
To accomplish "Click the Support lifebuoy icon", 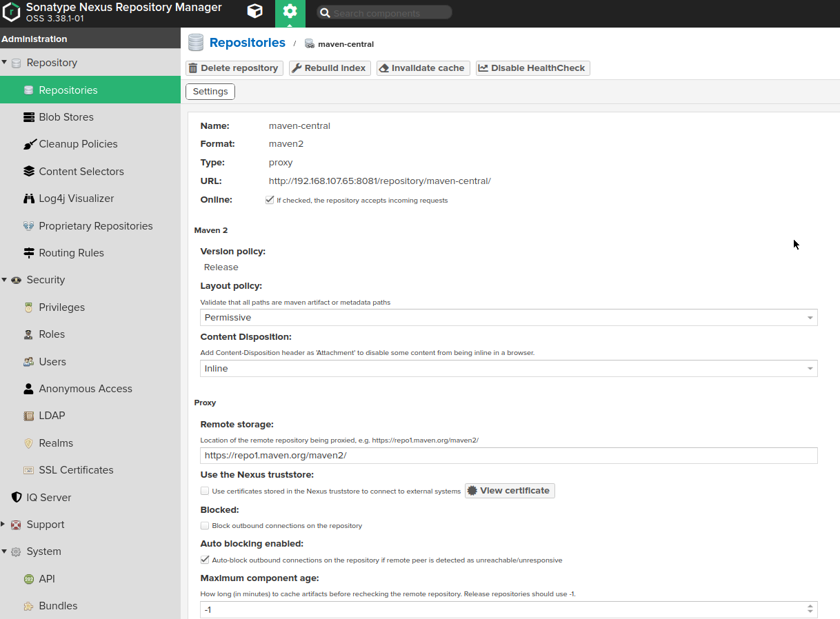I will [x=17, y=525].
